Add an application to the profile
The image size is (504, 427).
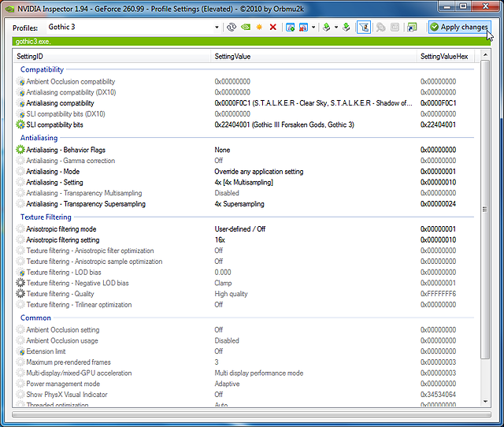point(291,28)
